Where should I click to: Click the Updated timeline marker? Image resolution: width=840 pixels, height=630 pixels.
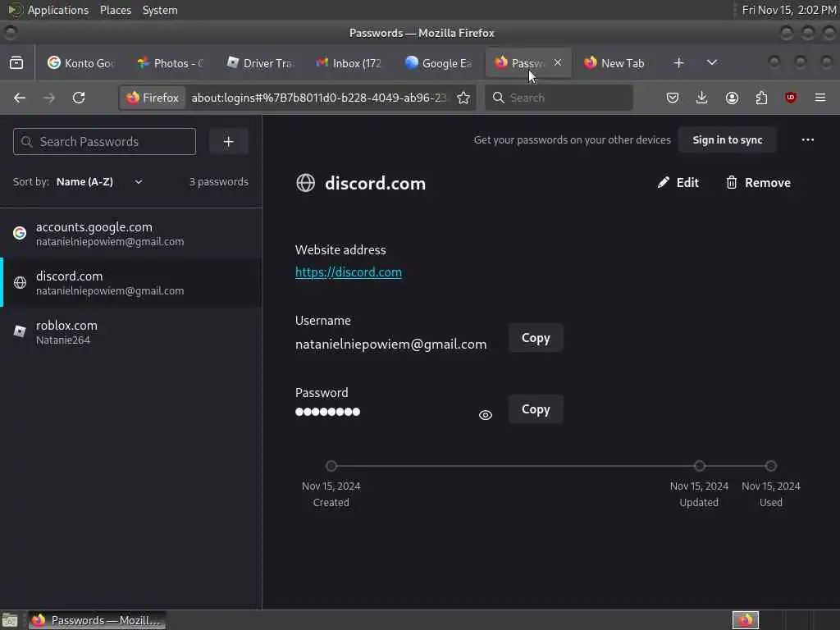tap(699, 466)
